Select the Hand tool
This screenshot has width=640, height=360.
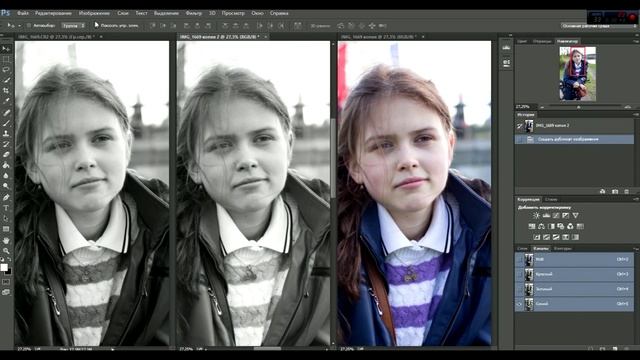point(6,241)
